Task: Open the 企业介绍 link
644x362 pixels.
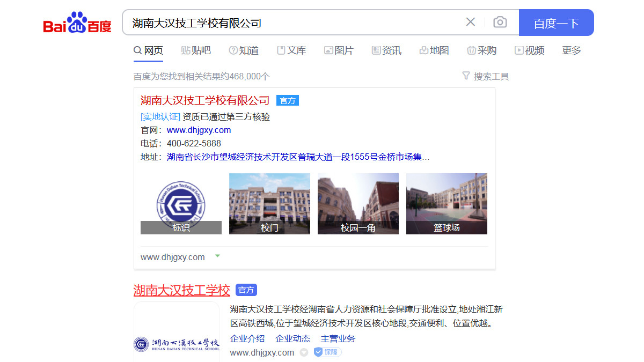Action: tap(247, 338)
